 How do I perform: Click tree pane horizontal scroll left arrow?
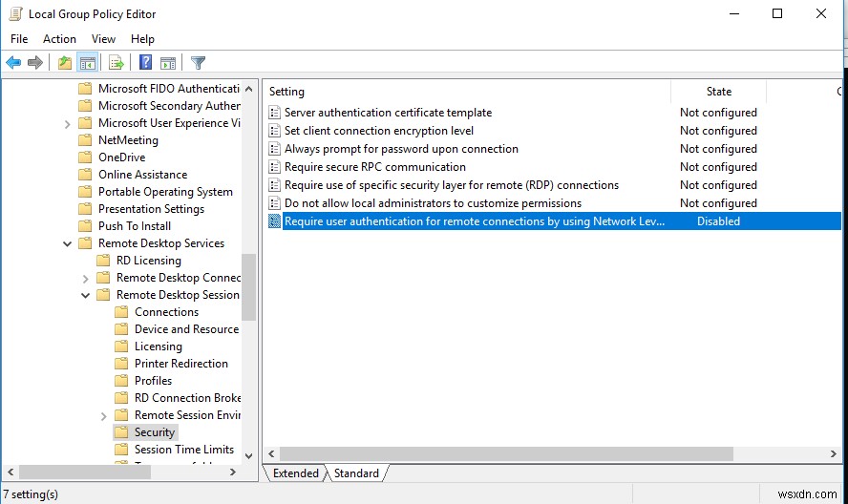point(11,472)
